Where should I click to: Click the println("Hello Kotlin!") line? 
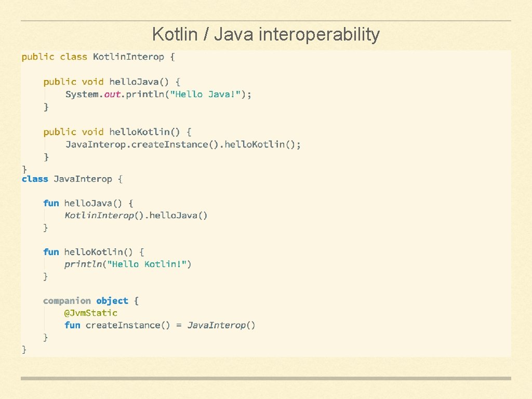point(128,264)
